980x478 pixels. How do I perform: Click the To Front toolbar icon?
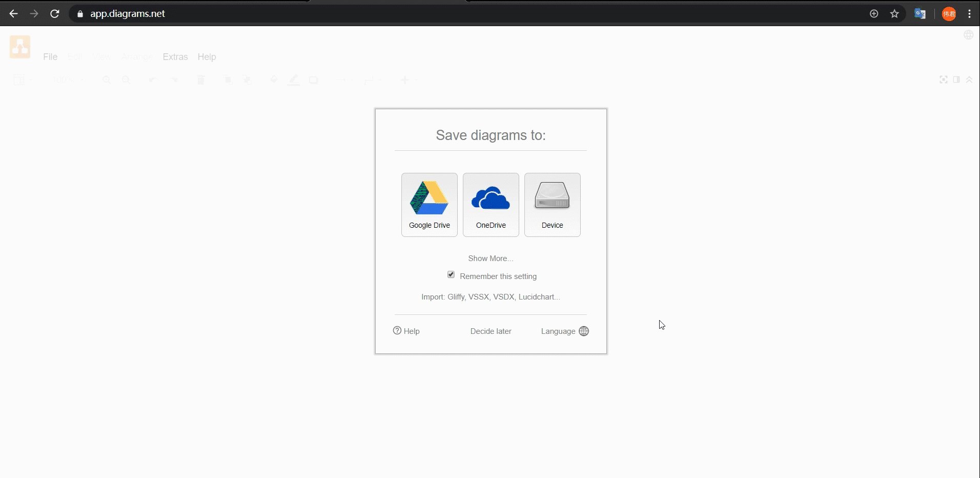(228, 80)
